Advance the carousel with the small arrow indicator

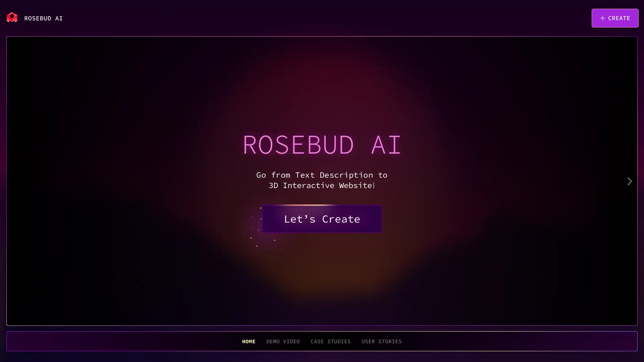click(x=630, y=181)
